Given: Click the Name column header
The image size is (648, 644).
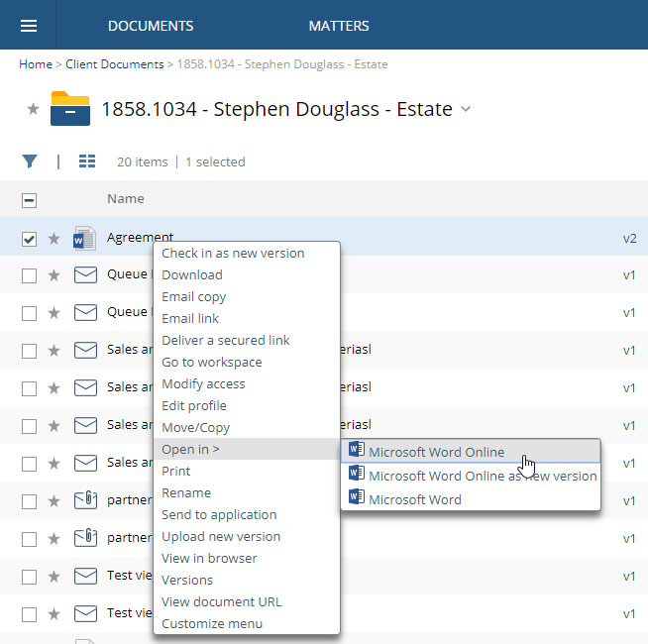Looking at the screenshot, I should coord(126,199).
